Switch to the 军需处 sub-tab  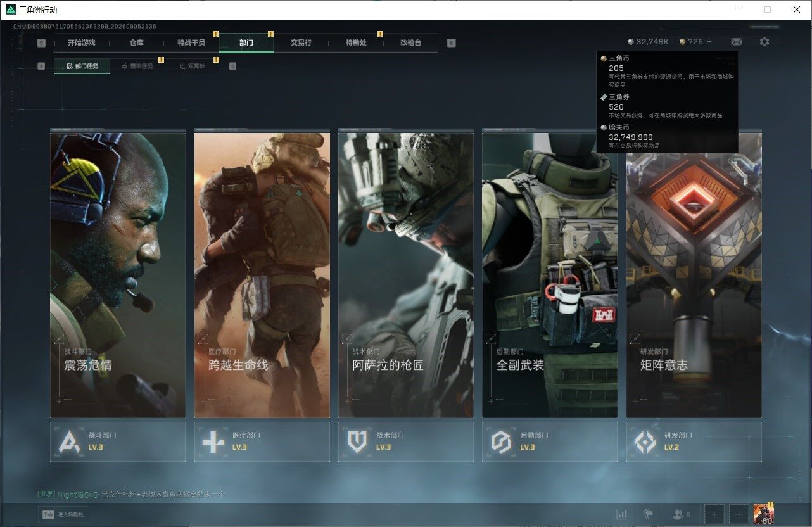click(192, 66)
